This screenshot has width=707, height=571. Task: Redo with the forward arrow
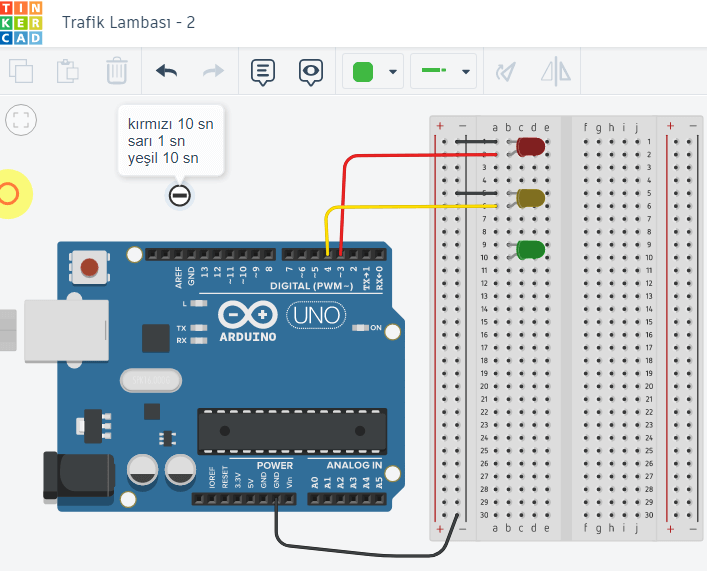[x=213, y=72]
